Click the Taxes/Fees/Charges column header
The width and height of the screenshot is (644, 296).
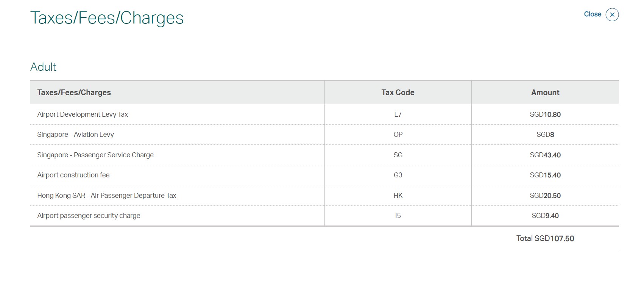point(74,92)
